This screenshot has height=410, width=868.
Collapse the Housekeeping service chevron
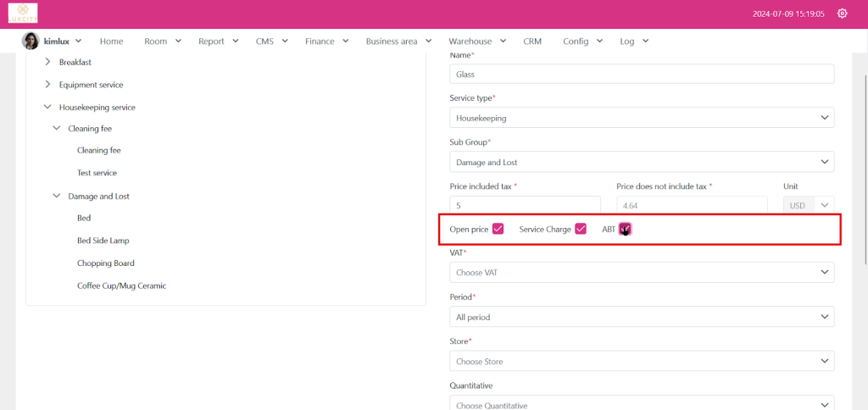point(47,108)
